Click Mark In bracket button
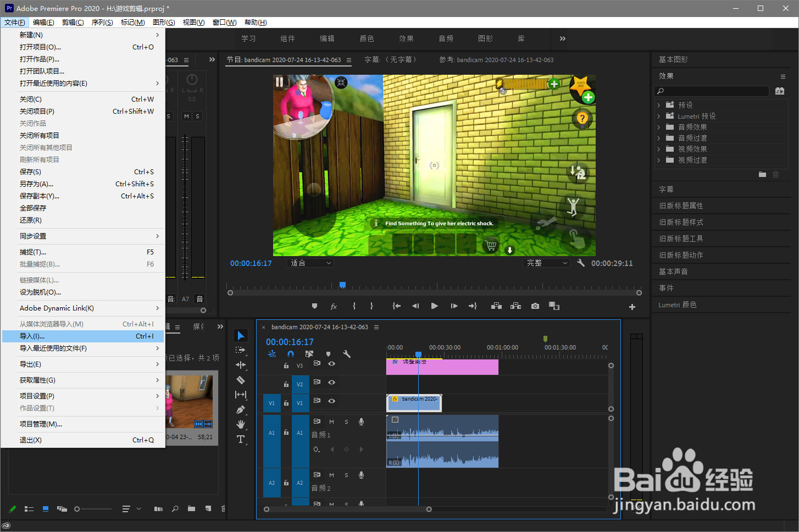The image size is (799, 532). [354, 306]
